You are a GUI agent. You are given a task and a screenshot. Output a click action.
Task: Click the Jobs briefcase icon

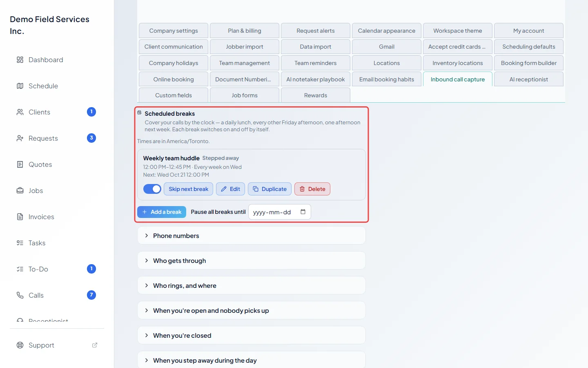click(20, 191)
